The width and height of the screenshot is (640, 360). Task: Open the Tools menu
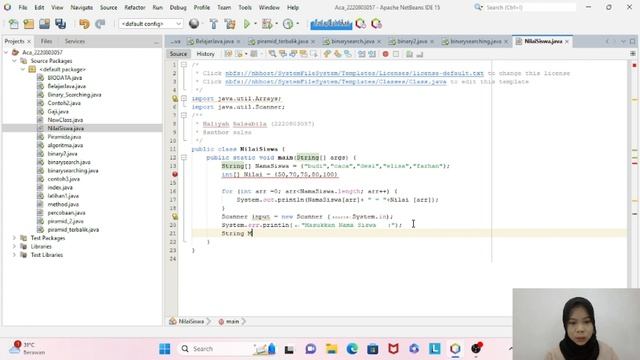(245, 7)
